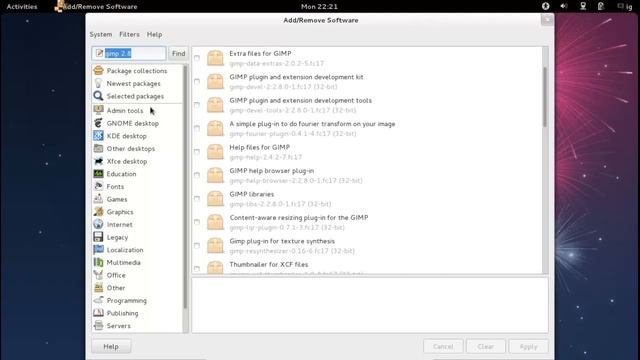Click package icon for Extra files for GIMP
Image resolution: width=640 pixels, height=360 pixels.
click(x=215, y=58)
